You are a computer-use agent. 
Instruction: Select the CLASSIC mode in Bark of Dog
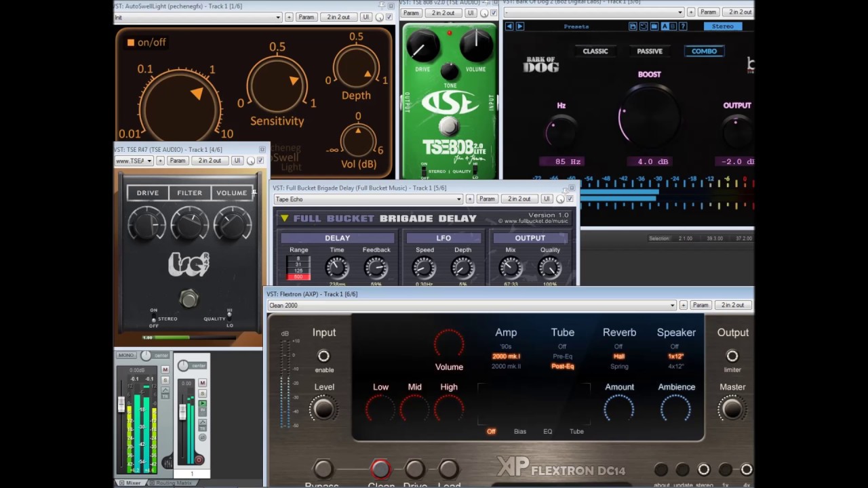595,52
